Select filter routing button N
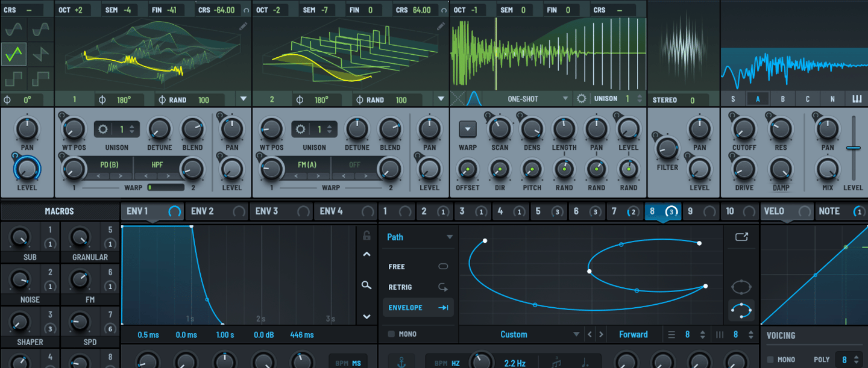Viewport: 868px width, 368px height. [832, 99]
